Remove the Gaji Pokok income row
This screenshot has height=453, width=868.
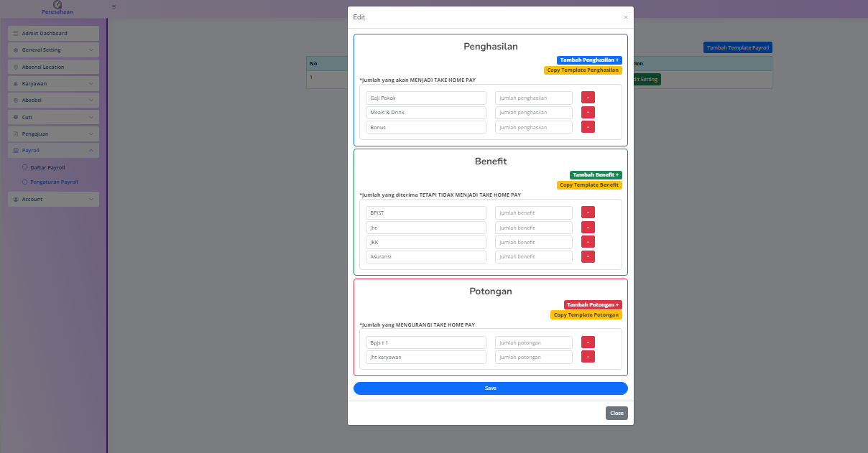tap(588, 98)
